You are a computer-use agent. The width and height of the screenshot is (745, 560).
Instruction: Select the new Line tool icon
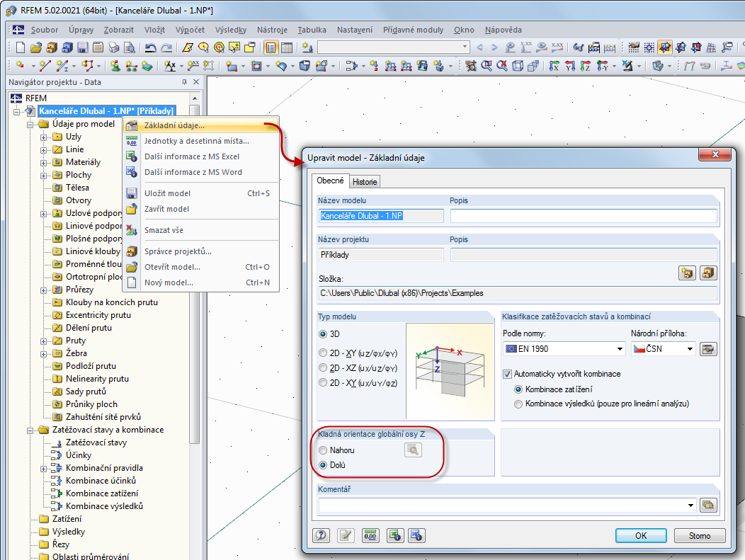[x=45, y=66]
